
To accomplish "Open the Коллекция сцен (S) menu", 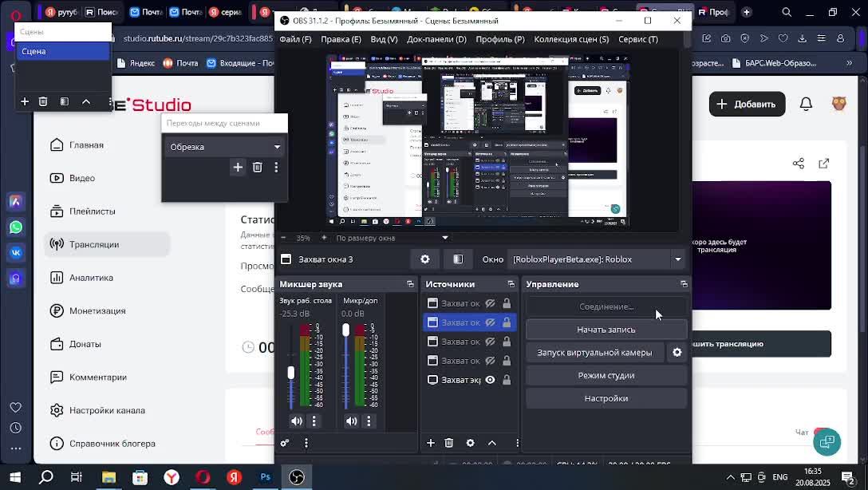I will pos(571,39).
